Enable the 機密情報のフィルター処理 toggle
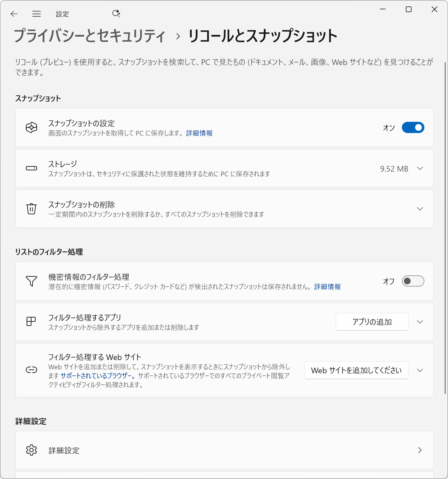 click(x=413, y=281)
